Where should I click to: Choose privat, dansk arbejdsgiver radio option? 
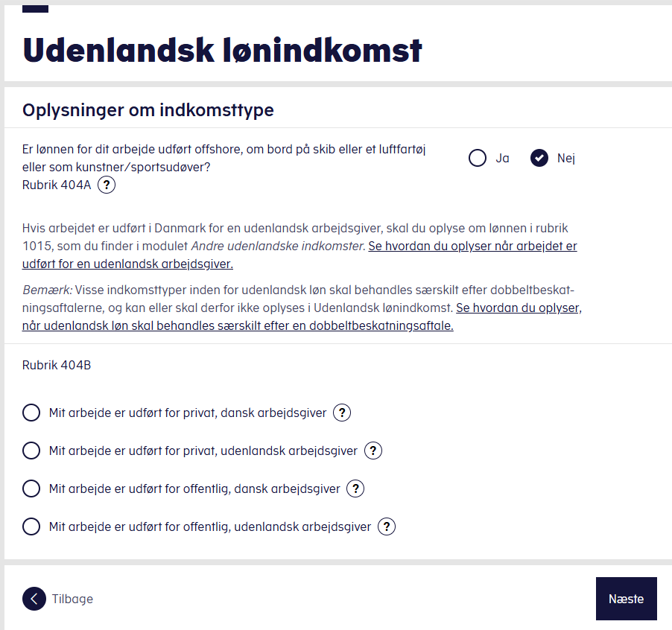(x=31, y=413)
